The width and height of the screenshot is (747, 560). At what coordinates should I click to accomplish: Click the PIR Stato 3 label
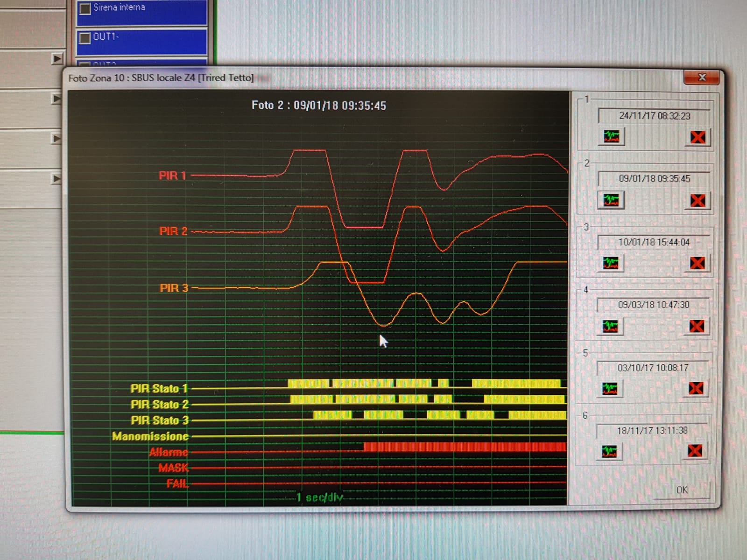click(x=160, y=420)
